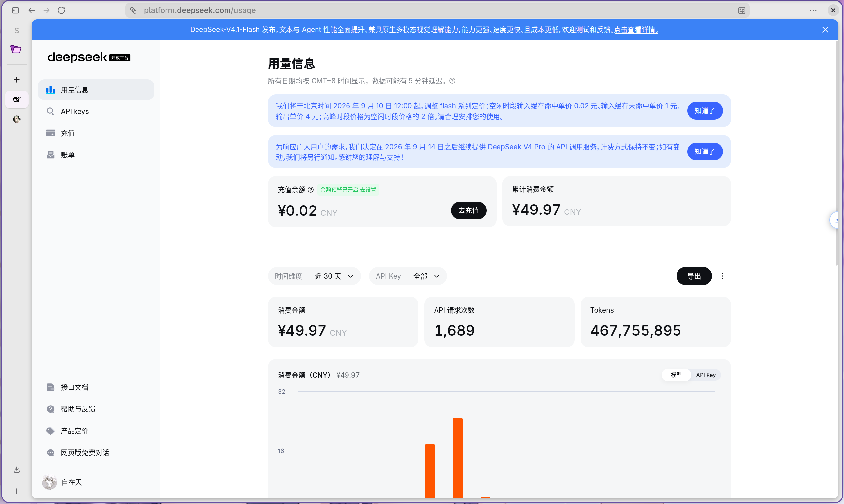Screen dimensions: 844x504
Task: Click the bottom plus icon in sidebar
Action: click(17, 491)
